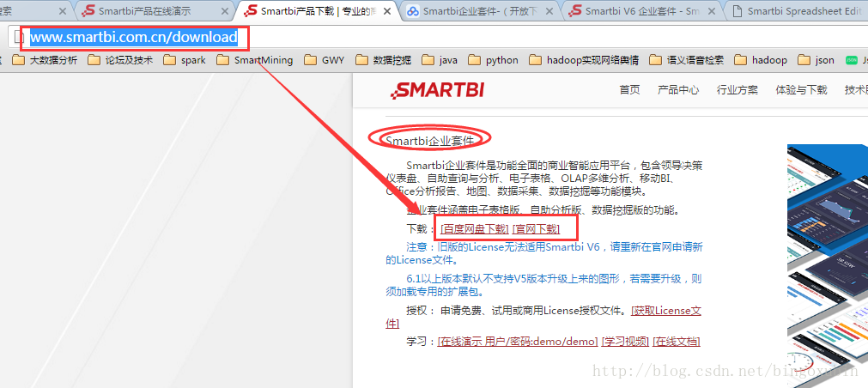Click the 百度网盘下载 link
Image resolution: width=868 pixels, height=388 pixels.
[x=475, y=228]
